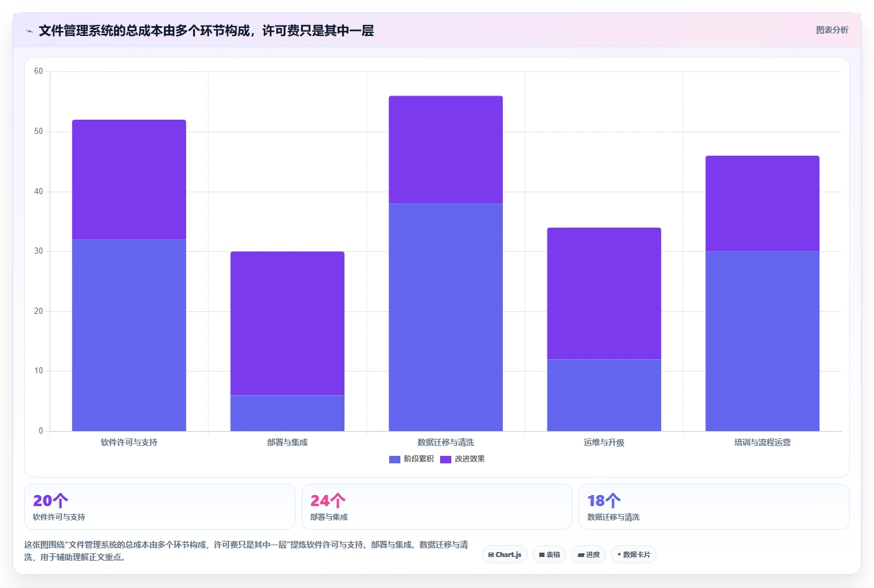Screen dimensions: 874x588
Task: Click the 数据迁移与清洗 x-axis label
Action: coord(446,442)
